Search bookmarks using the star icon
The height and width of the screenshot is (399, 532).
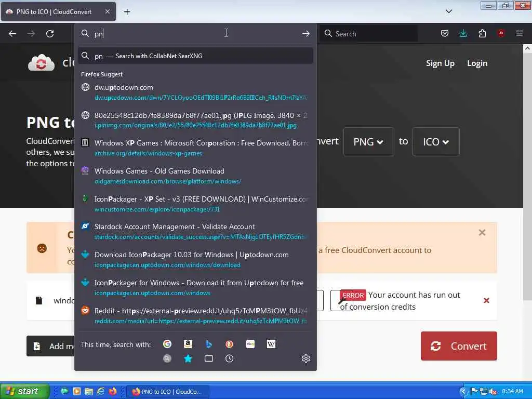point(188,358)
